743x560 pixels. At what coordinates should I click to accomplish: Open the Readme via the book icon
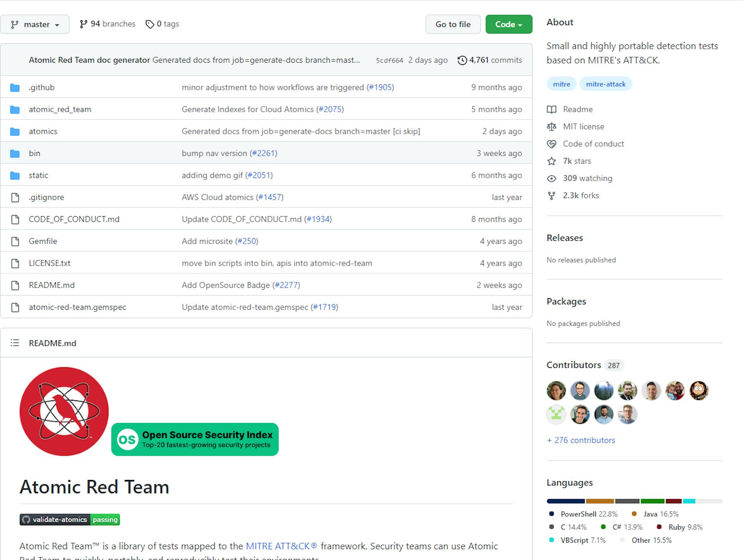point(552,109)
